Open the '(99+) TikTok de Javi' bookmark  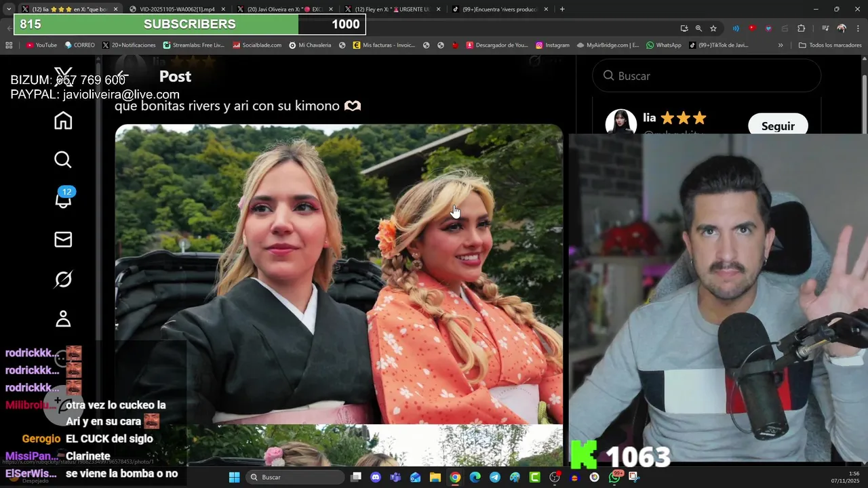pyautogui.click(x=719, y=45)
